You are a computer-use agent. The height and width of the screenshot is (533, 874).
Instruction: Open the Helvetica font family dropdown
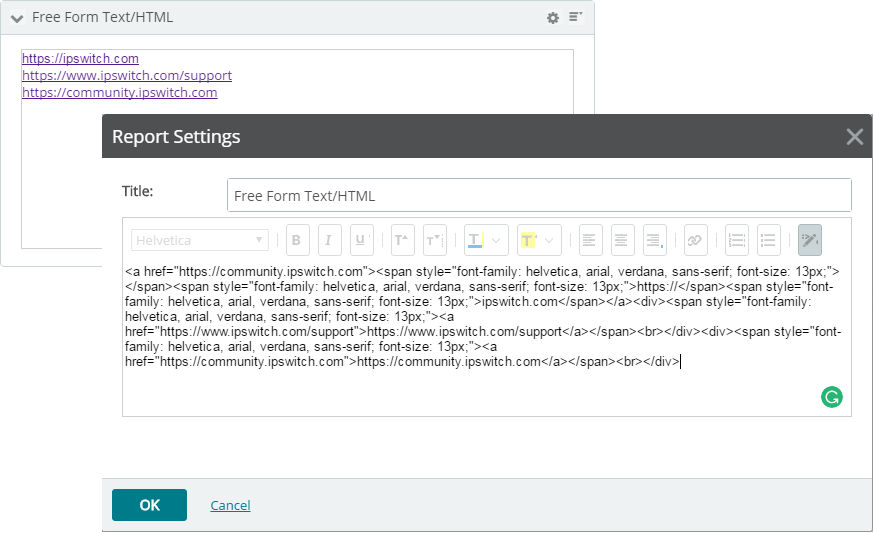(x=200, y=240)
